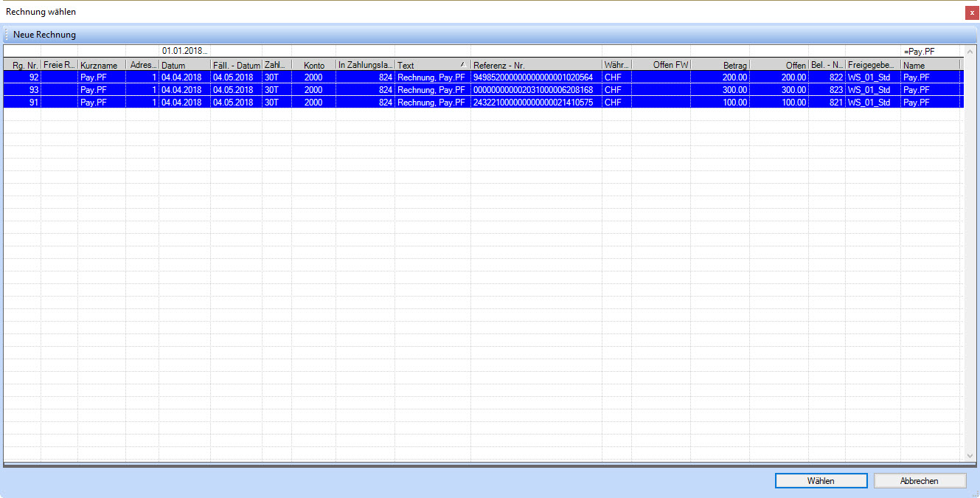Click the Neue Rechnung toolbar button

click(44, 35)
